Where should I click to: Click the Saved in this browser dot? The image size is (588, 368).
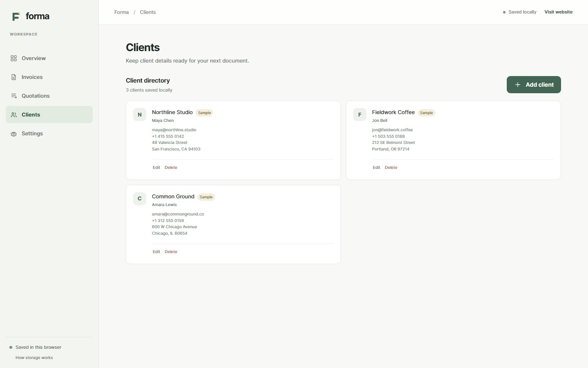click(x=11, y=348)
